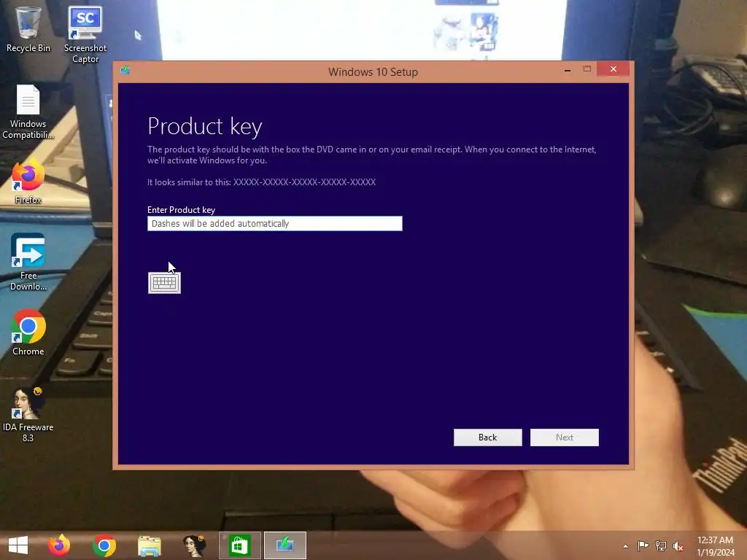Launch Chrome from the taskbar
The height and width of the screenshot is (560, 747).
pyautogui.click(x=104, y=545)
